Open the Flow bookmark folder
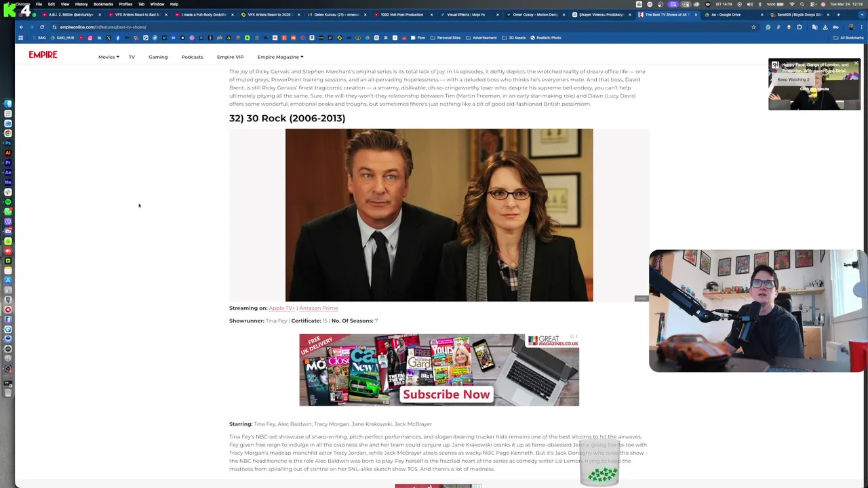This screenshot has width=868, height=488. [418, 38]
